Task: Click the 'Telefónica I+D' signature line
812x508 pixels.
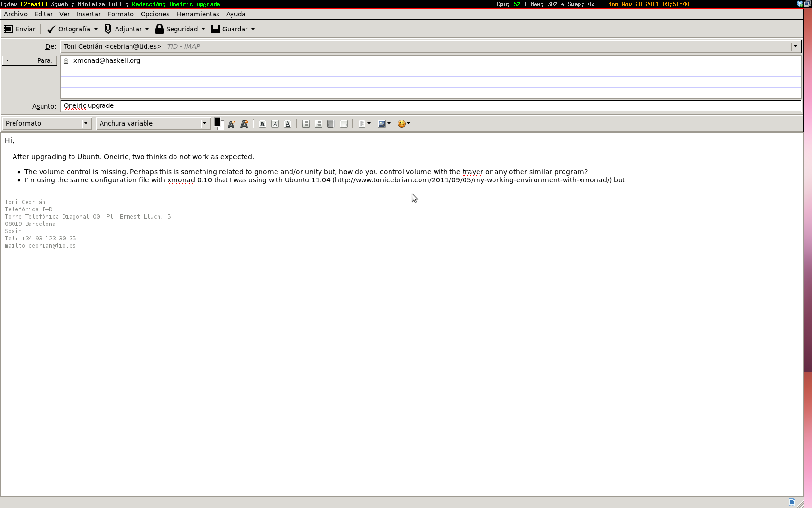Action: click(29, 209)
